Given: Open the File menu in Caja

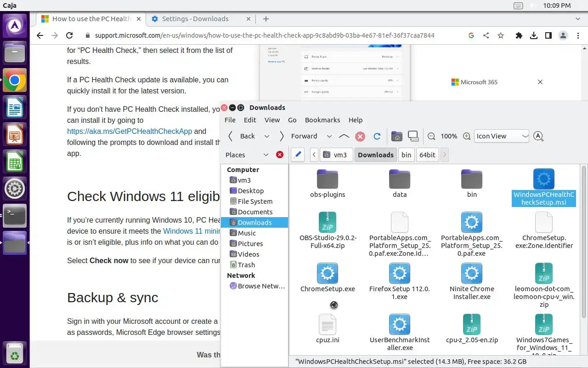Looking at the screenshot, I should coord(230,120).
